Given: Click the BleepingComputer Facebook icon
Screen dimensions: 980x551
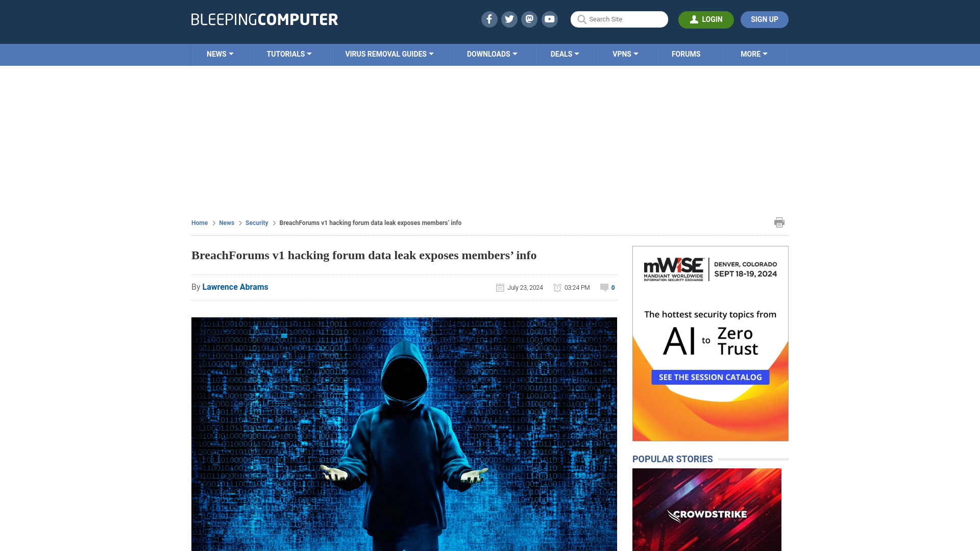Looking at the screenshot, I should tap(488, 19).
